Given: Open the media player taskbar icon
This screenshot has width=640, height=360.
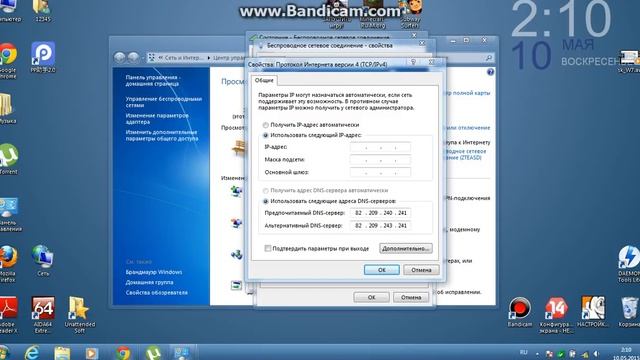Looking at the screenshot, I should click(91, 353).
